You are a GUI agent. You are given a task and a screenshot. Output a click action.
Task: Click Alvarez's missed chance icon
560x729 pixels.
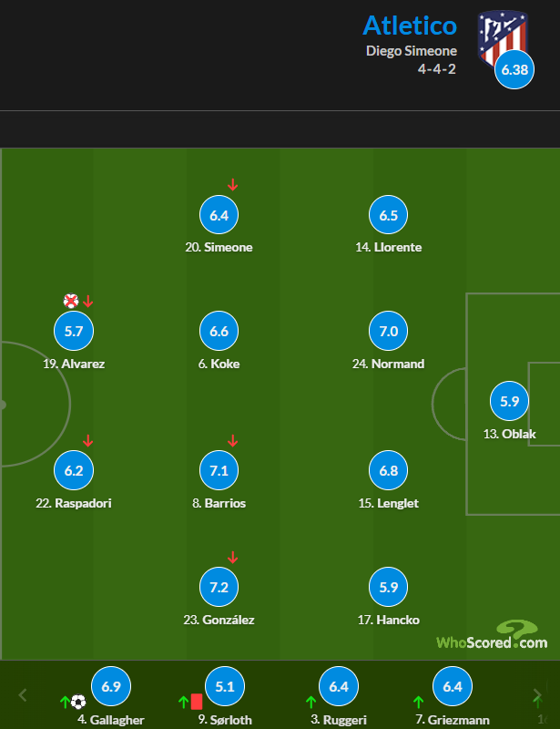point(71,301)
